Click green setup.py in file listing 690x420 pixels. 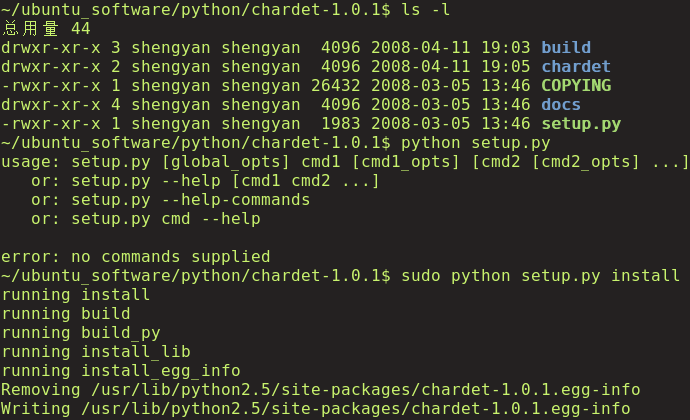click(x=580, y=124)
